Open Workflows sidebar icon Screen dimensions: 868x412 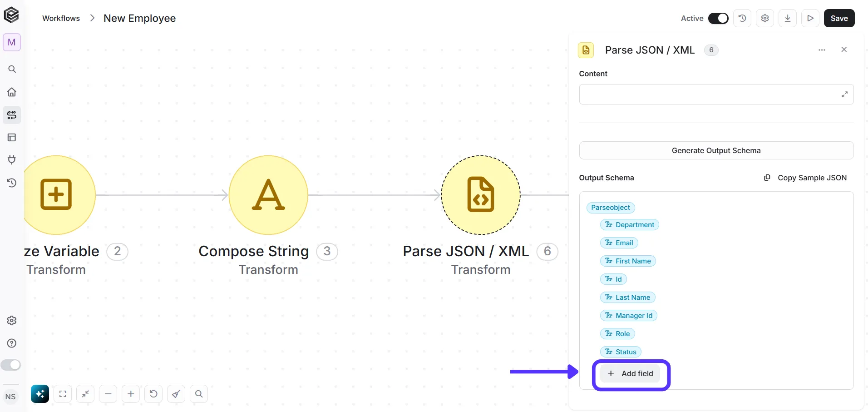click(12, 115)
